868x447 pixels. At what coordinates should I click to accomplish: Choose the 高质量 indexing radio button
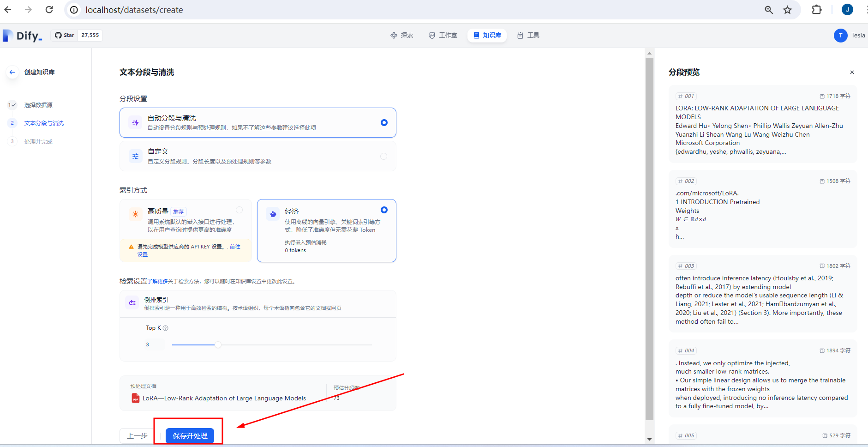tap(239, 210)
